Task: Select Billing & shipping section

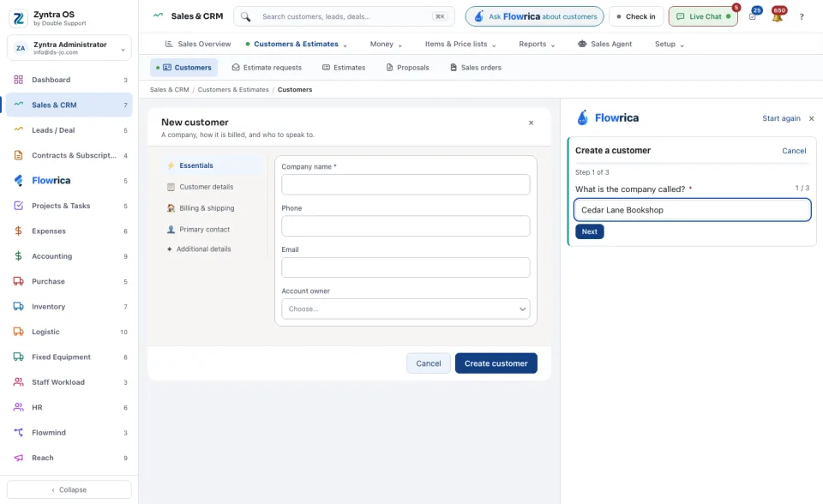Action: (x=212, y=208)
